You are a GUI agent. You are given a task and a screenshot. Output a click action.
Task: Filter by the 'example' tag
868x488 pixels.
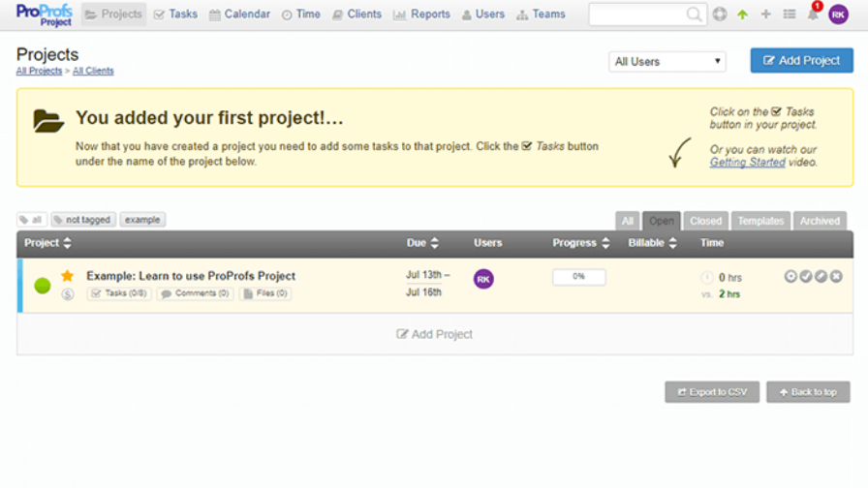(x=142, y=220)
